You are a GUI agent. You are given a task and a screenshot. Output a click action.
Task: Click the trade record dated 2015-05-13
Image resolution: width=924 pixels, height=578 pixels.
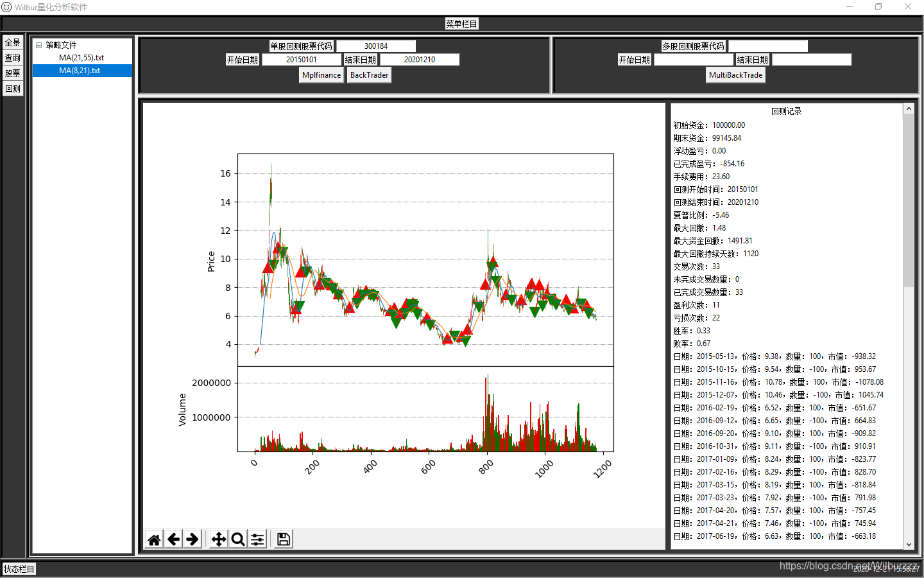(x=774, y=356)
